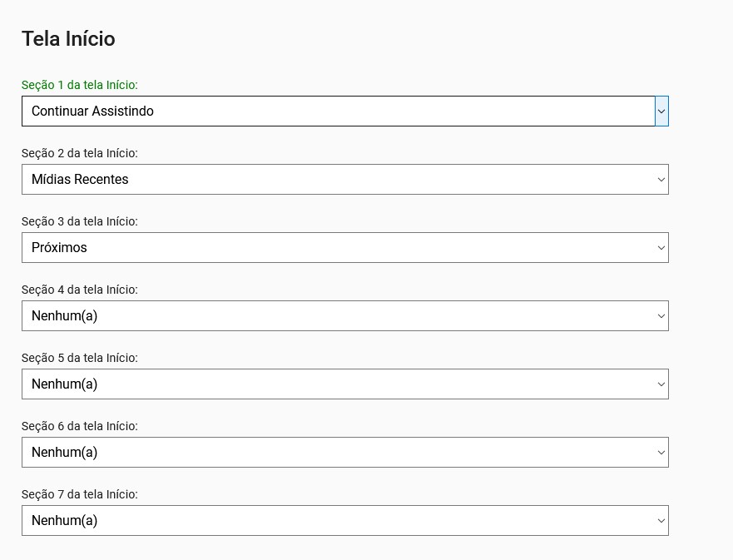This screenshot has width=733, height=560.
Task: Click the green 'Seção 1 da tela Início' label
Action: [x=80, y=85]
